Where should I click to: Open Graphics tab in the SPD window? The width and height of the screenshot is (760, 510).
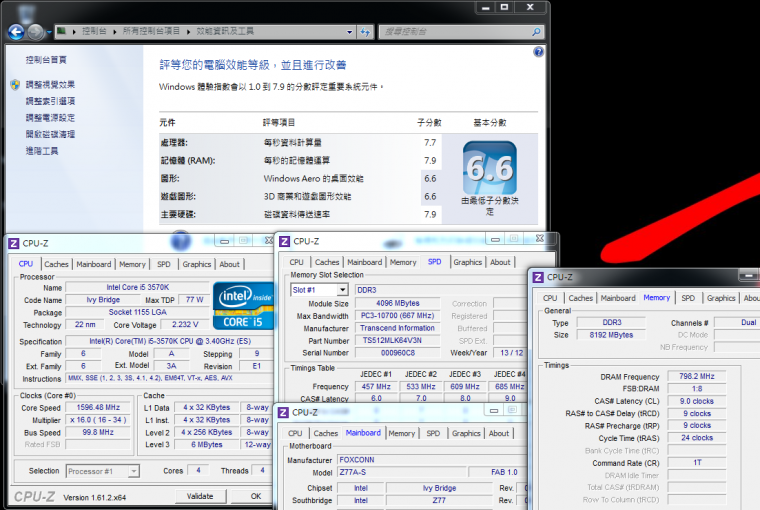(x=467, y=262)
